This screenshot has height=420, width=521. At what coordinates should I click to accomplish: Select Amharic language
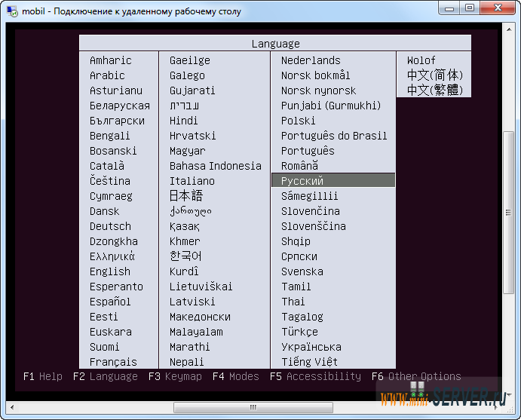pos(111,60)
